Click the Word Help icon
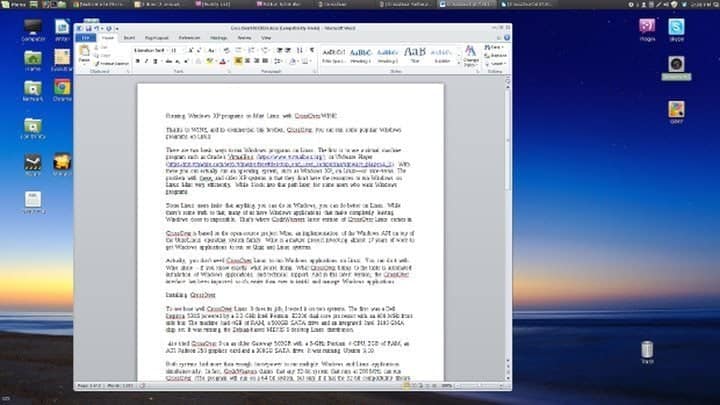This screenshot has height=405, width=720. click(507, 38)
